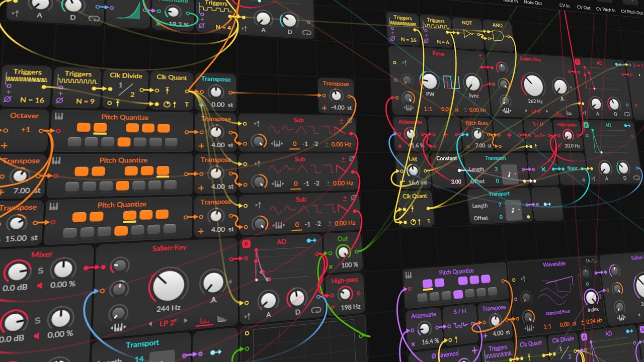644x362 pixels.
Task: Select -1 octave in top Sub module
Action: [x=306, y=144]
